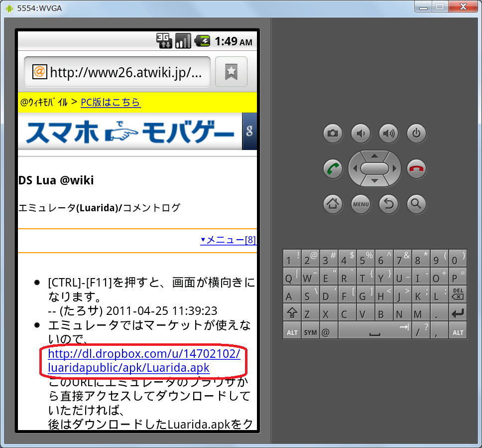The height and width of the screenshot is (448, 482).
Task: Click the D-pad center select button
Action: [374, 168]
